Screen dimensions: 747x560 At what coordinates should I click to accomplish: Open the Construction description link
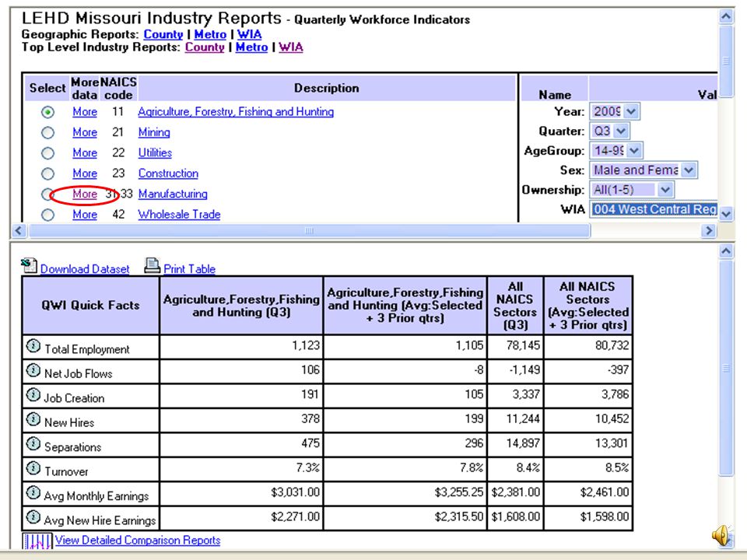[x=168, y=173]
